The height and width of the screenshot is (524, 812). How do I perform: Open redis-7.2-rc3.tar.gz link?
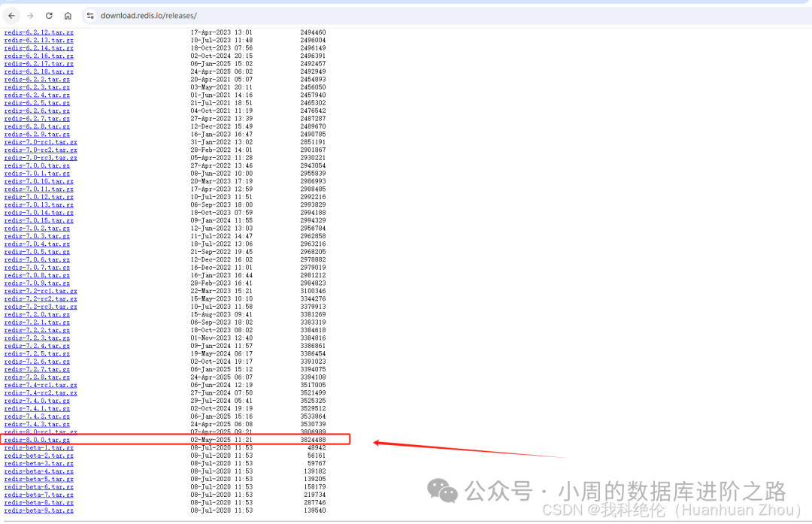41,307
